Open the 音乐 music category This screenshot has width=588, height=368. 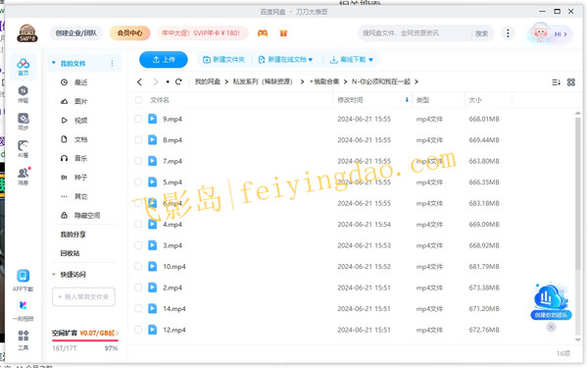tap(73, 158)
